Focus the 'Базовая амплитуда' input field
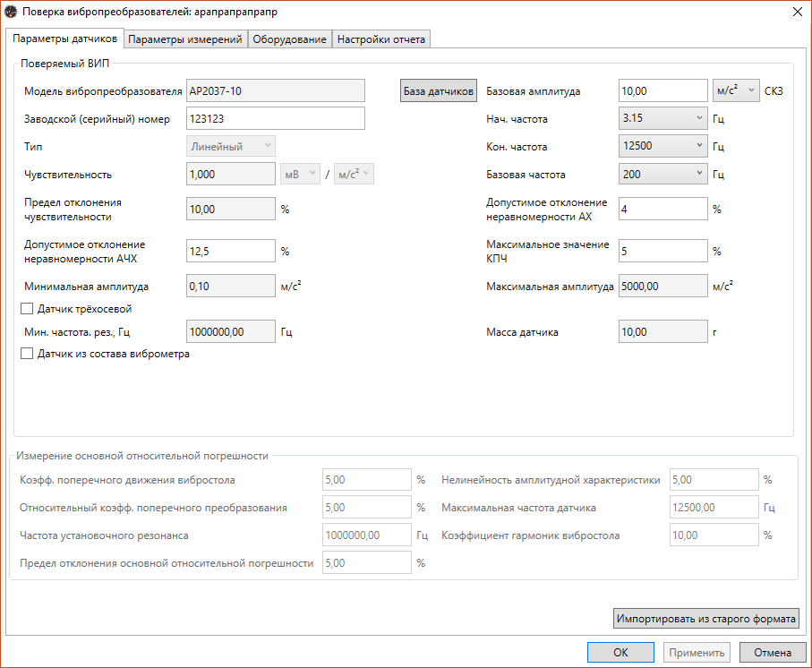 [x=662, y=90]
